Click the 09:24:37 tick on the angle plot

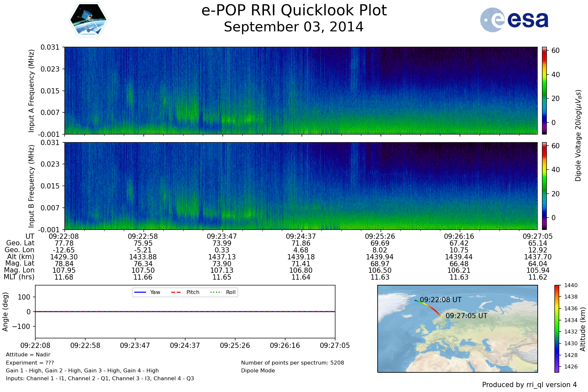[x=185, y=345]
